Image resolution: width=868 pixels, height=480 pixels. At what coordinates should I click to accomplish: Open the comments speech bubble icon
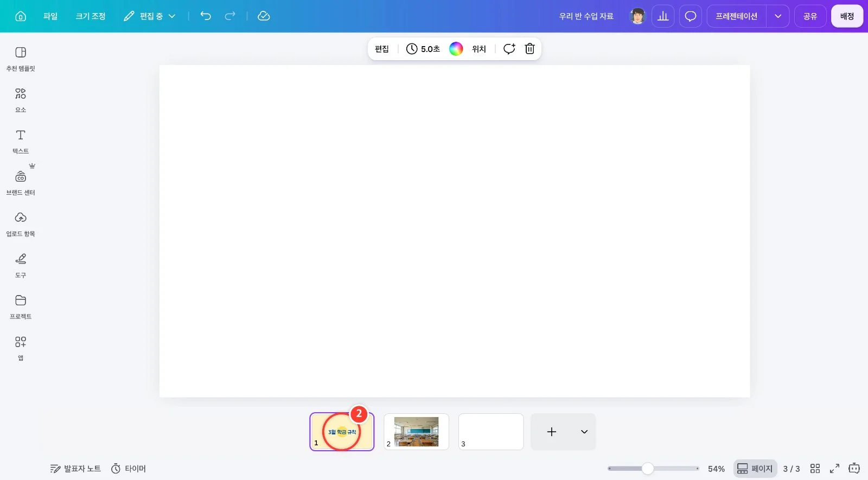pyautogui.click(x=691, y=16)
